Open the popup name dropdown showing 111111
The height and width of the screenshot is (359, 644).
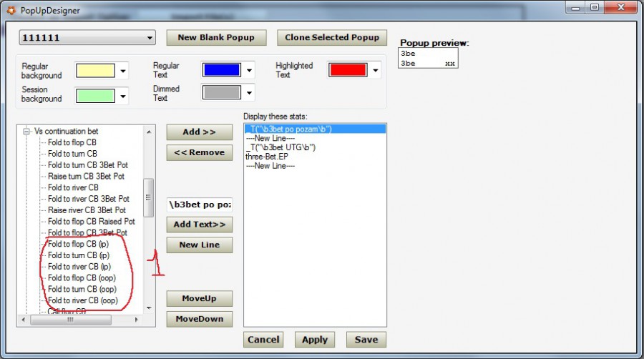tap(87, 38)
